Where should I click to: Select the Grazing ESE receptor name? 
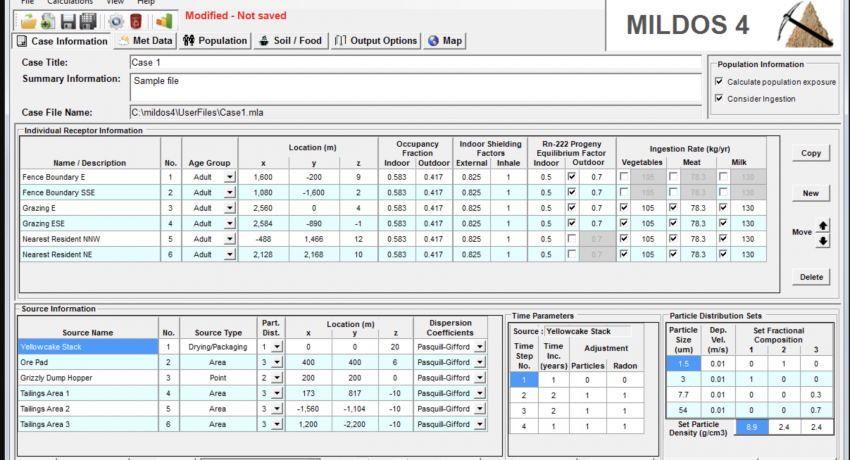point(90,223)
